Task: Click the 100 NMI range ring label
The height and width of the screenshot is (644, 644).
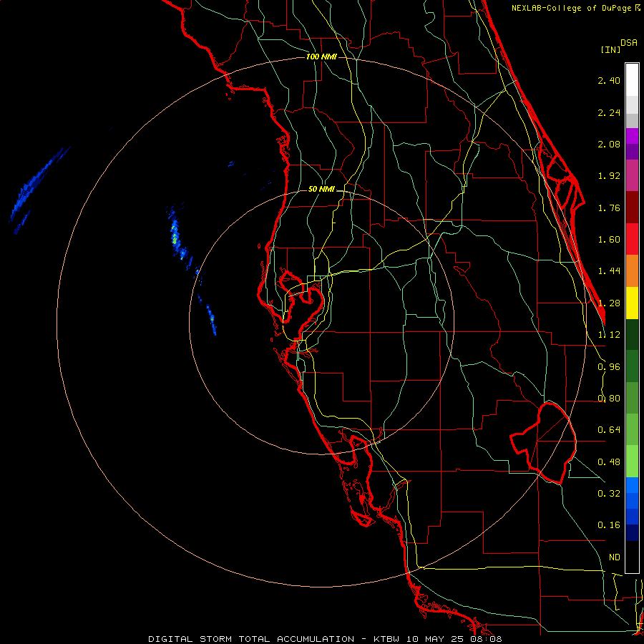Action: click(321, 57)
